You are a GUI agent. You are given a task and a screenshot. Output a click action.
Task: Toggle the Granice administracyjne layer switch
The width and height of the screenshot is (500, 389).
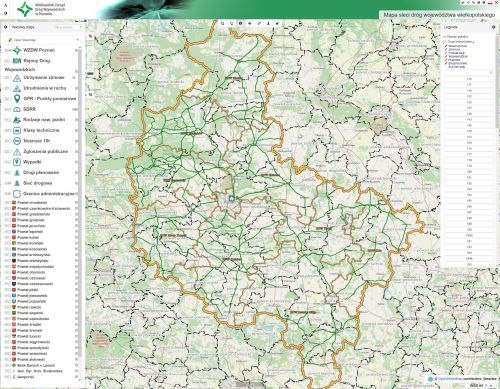7,194
